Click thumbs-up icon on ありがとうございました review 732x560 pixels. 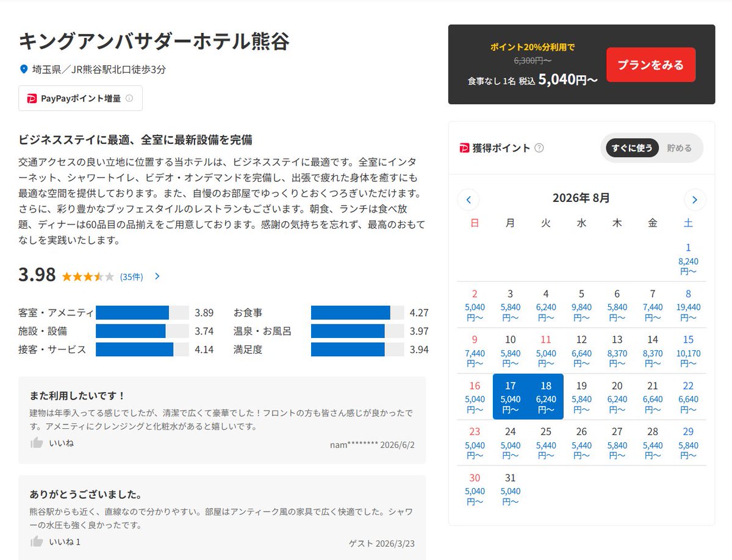[37, 542]
